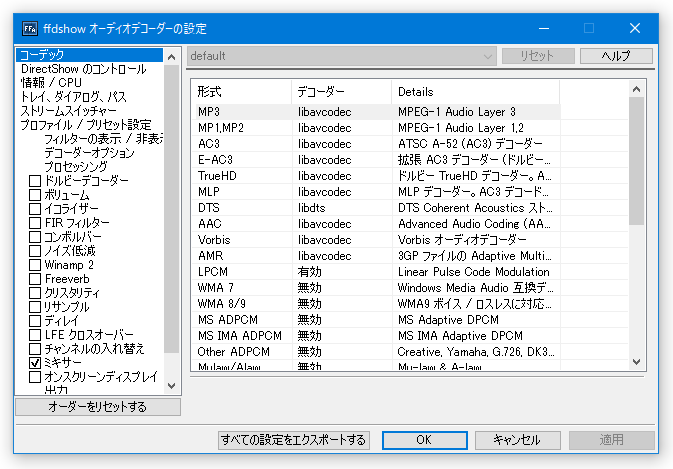Open the 情報 / CPU page
This screenshot has width=673, height=469.
(51, 82)
